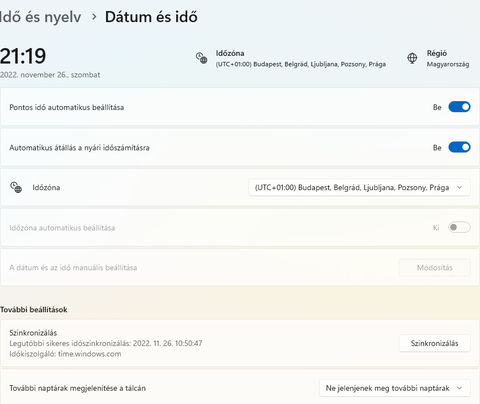The width and height of the screenshot is (480, 404).
Task: Click the Időzóna row clock icon
Action: (x=16, y=187)
